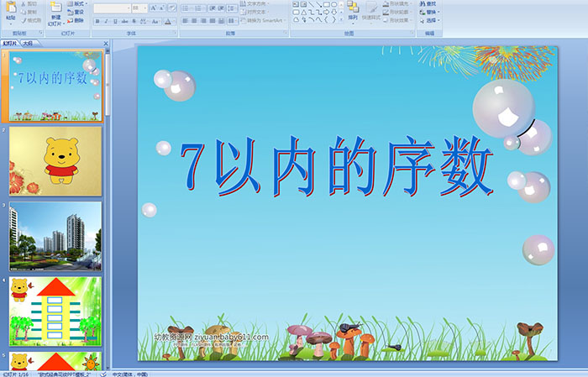The image size is (588, 377).
Task: Expand the shapes gallery More button
Action: coord(341,19)
